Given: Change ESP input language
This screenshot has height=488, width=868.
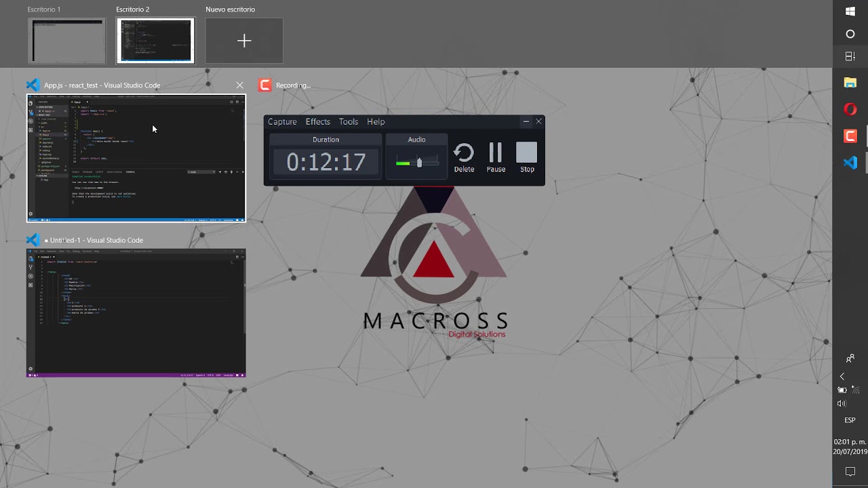Looking at the screenshot, I should click(850, 420).
